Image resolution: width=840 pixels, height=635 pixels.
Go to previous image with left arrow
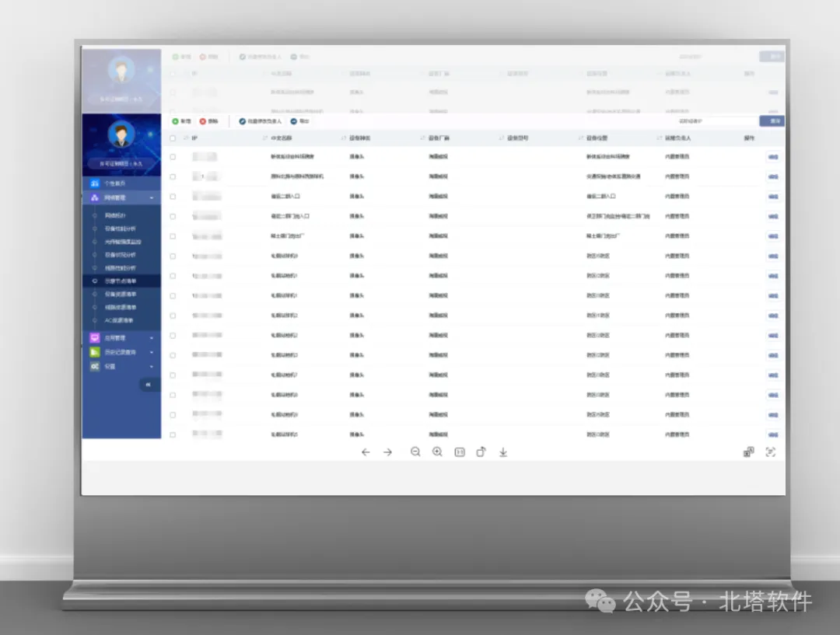pyautogui.click(x=366, y=452)
